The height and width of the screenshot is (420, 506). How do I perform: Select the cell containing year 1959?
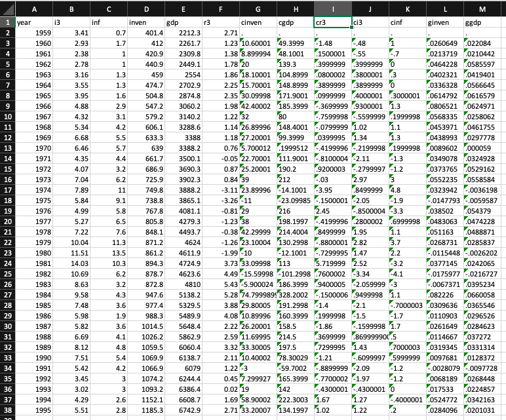(x=34, y=33)
